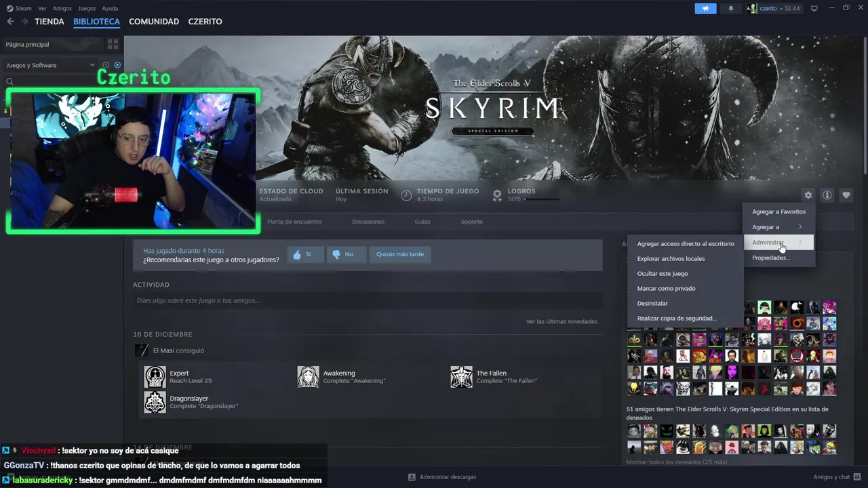This screenshot has height=488, width=868.
Task: Go to the TIENDA tab
Action: (50, 22)
